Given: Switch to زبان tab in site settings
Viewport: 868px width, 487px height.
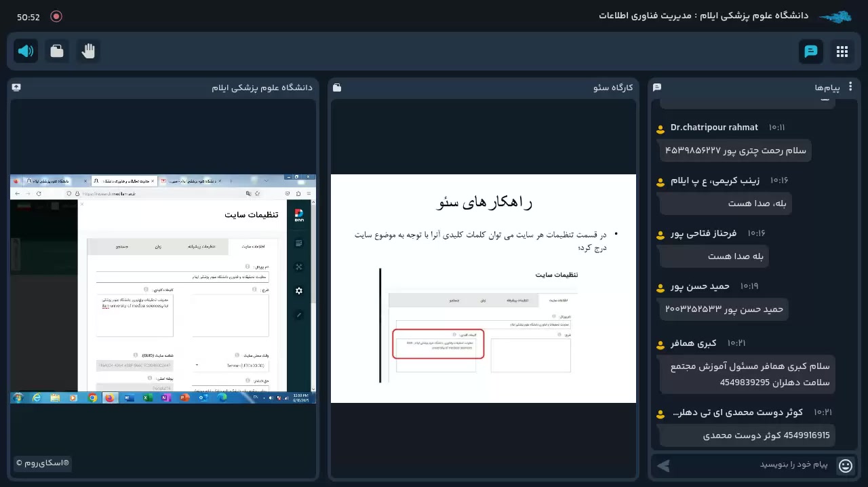Looking at the screenshot, I should click(157, 246).
